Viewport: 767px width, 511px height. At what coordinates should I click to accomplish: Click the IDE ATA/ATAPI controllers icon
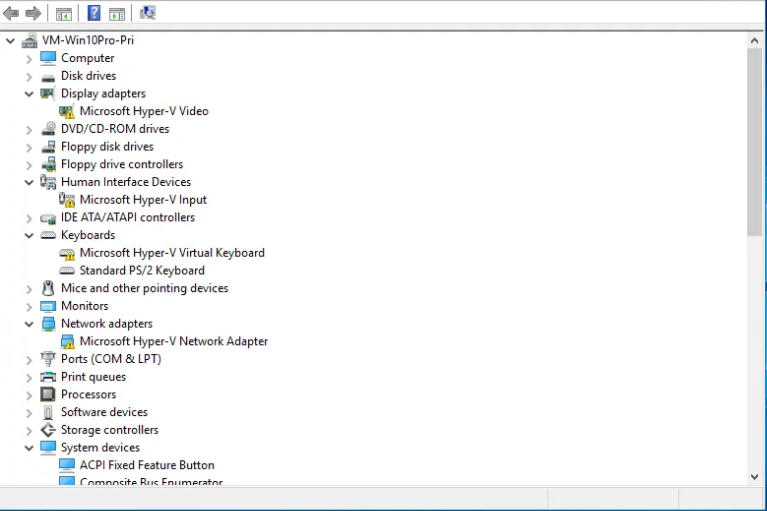click(x=48, y=218)
